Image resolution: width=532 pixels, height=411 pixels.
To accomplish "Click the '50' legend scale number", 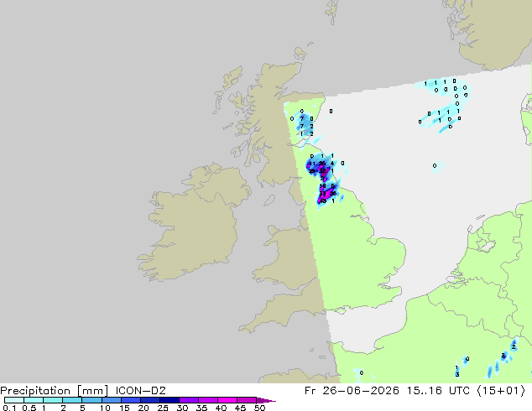I will tap(259, 408).
